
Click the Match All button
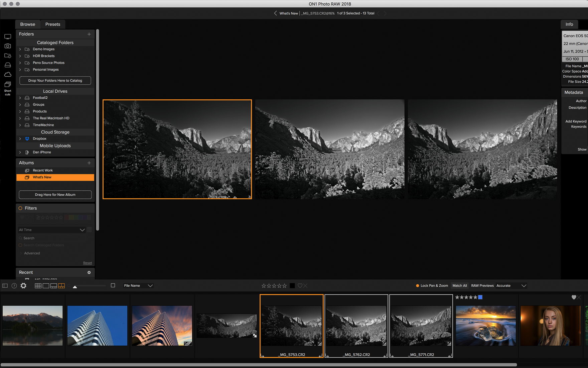click(x=459, y=286)
